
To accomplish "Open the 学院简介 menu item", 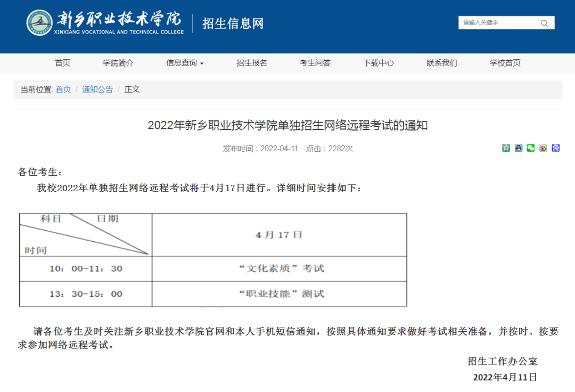I will point(117,63).
